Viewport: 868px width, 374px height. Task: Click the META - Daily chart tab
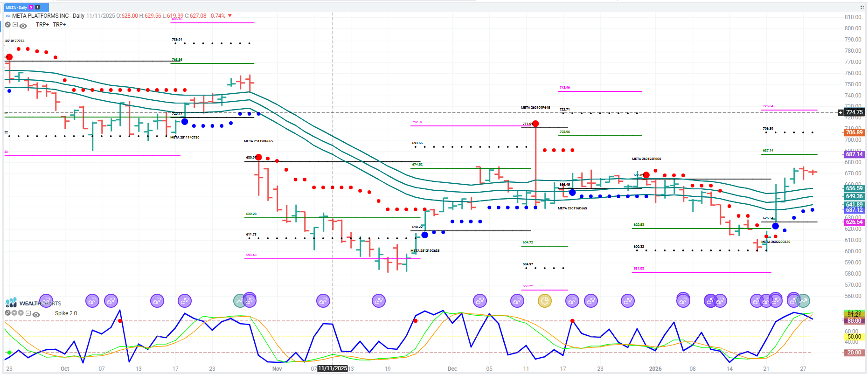pos(16,7)
